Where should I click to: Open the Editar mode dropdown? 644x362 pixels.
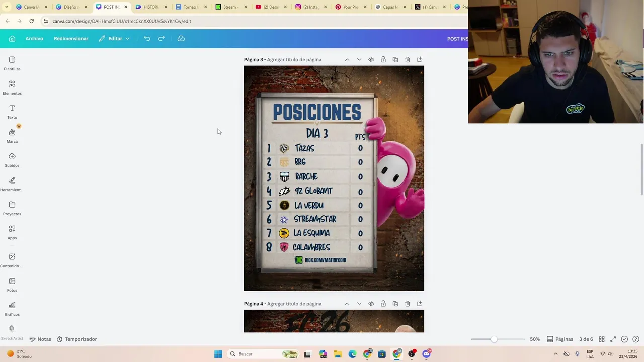[x=114, y=39]
